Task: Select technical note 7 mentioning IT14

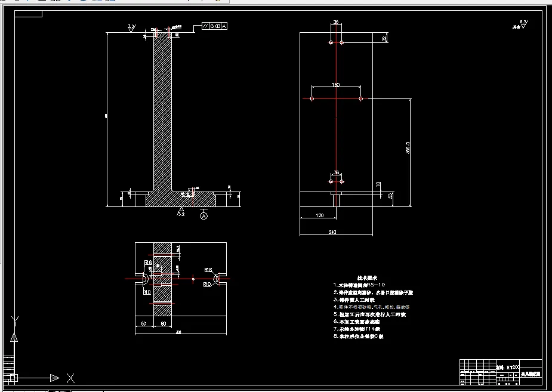Action: [x=357, y=329]
